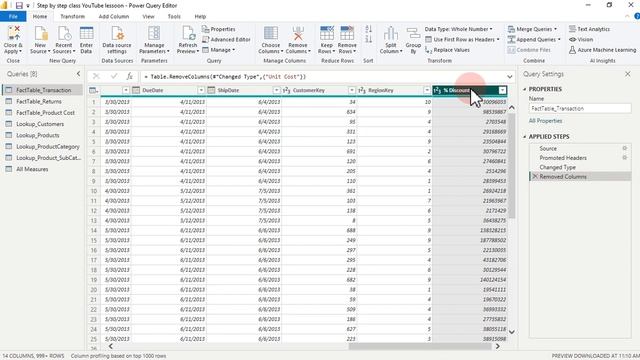Select the RegionKey column header
This screenshot has height=360, width=640.
[394, 90]
